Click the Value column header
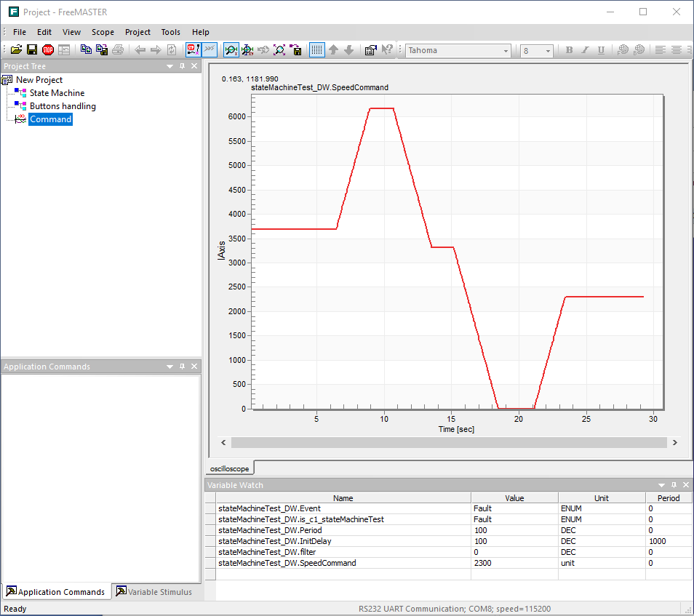 pyautogui.click(x=514, y=498)
